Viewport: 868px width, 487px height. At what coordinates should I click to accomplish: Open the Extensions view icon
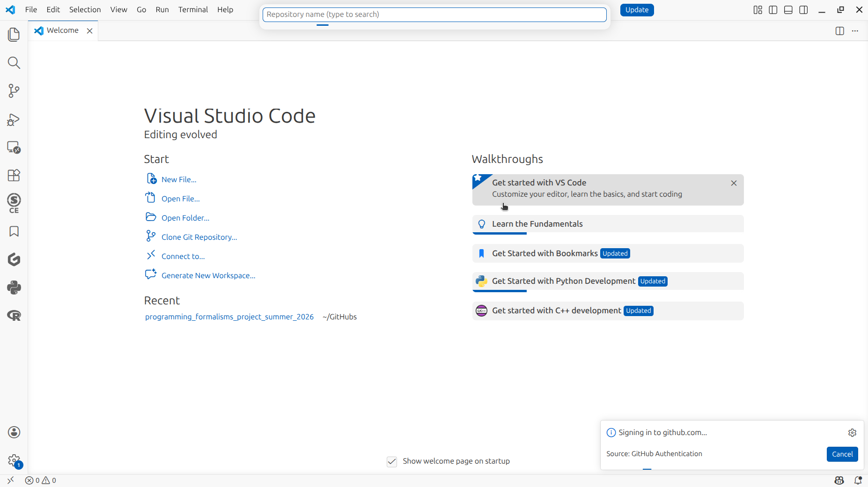pos(14,175)
